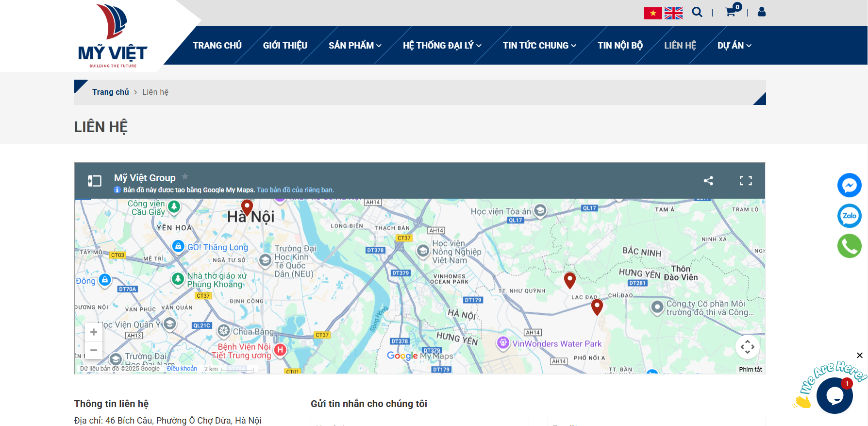Click the Công viên Cầu Giấy park marker

point(174,207)
